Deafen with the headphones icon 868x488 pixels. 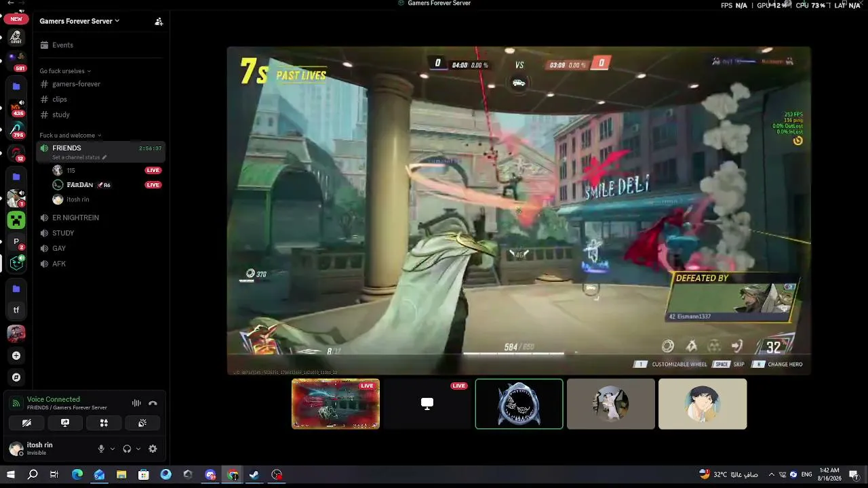(127, 449)
